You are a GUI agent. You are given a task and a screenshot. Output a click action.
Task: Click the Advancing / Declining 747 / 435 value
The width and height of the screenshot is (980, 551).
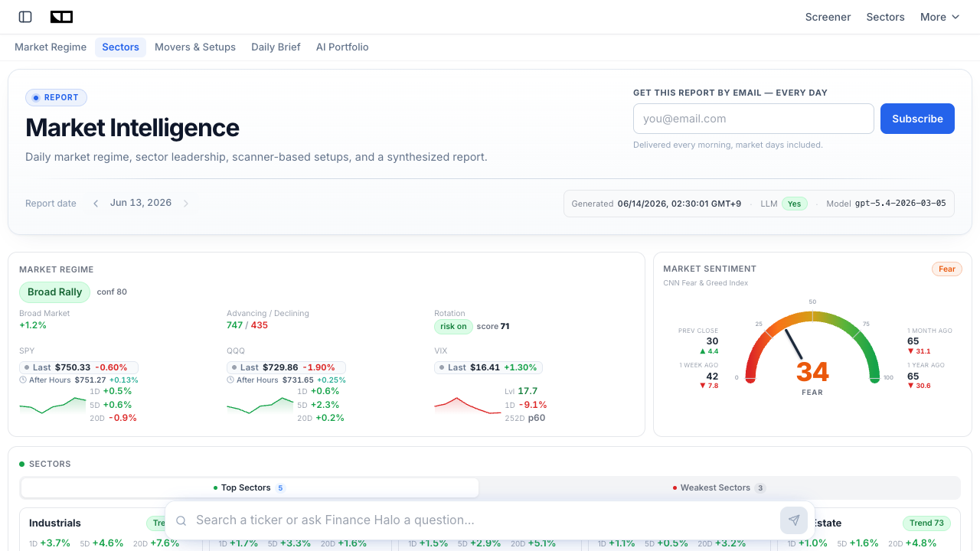pyautogui.click(x=247, y=325)
